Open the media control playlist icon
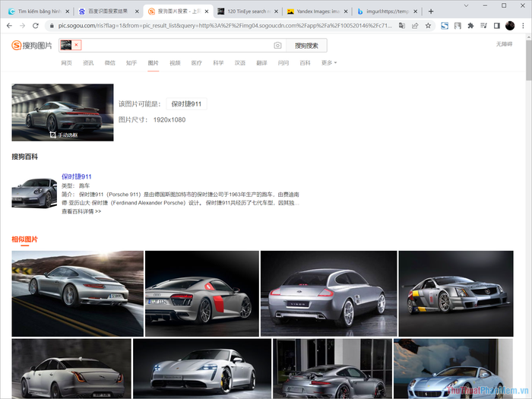532x399 pixels. (x=484, y=26)
